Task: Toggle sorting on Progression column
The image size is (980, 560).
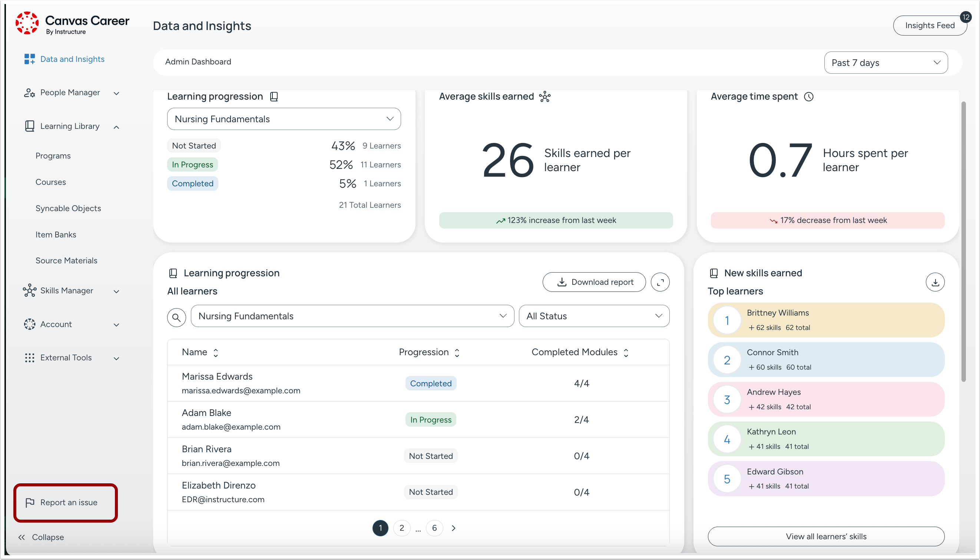Action: point(457,353)
